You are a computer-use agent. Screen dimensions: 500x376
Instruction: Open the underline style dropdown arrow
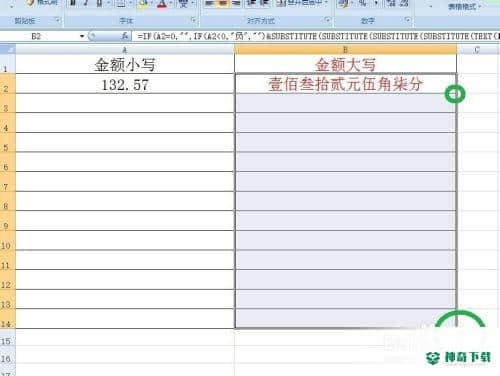tap(109, 3)
